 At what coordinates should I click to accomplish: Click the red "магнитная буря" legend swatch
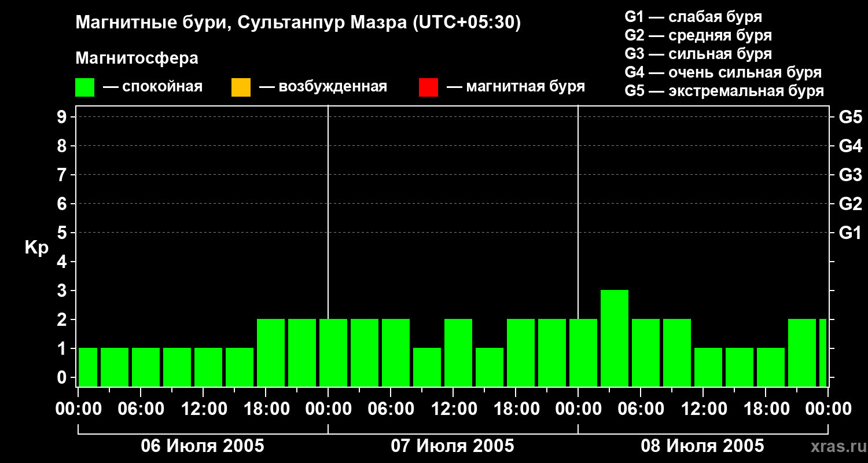coord(428,87)
